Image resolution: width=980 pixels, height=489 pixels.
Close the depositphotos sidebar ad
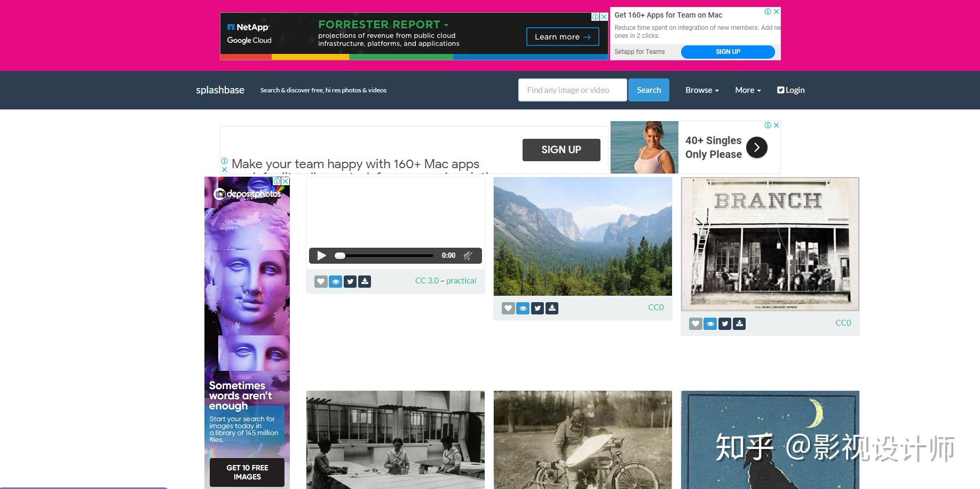click(x=286, y=182)
